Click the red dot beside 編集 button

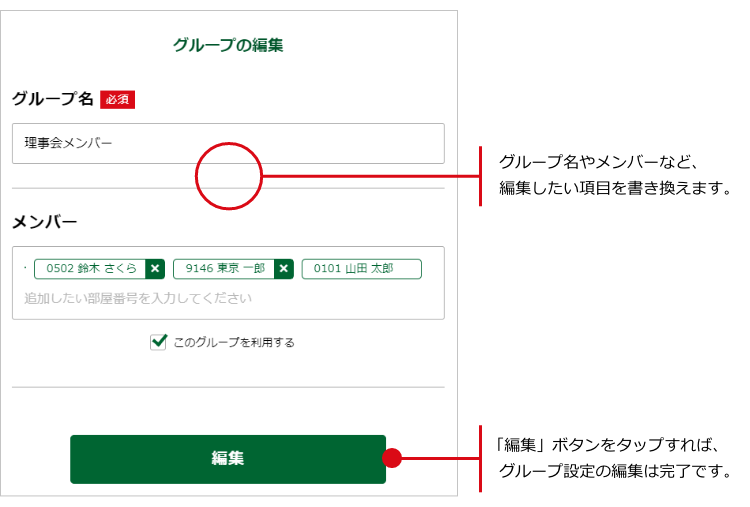392,459
